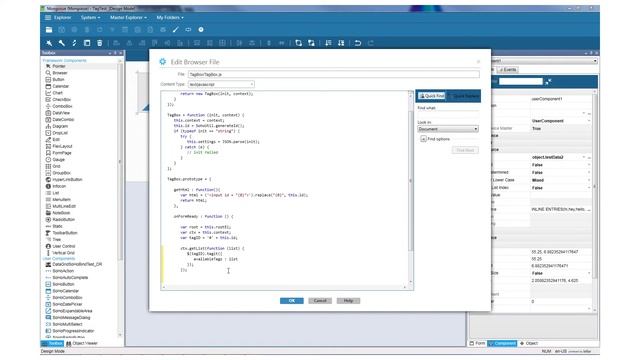Click the code editor vertical scrollbar
Viewport: 640px width, 360px height.
[411, 181]
